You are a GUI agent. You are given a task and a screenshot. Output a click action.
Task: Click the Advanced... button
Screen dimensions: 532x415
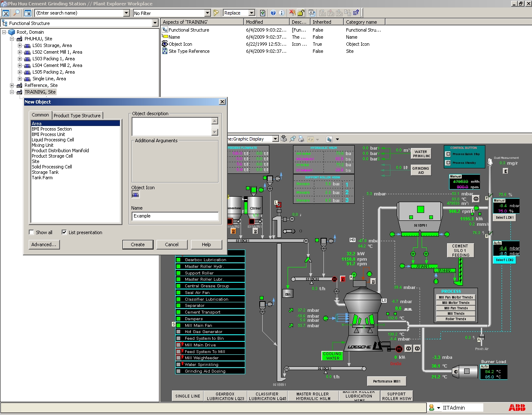(44, 245)
